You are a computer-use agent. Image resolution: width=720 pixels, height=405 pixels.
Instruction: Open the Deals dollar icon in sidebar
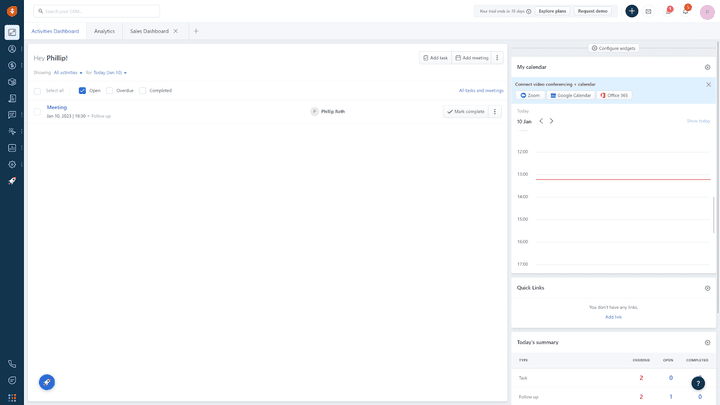coord(12,65)
